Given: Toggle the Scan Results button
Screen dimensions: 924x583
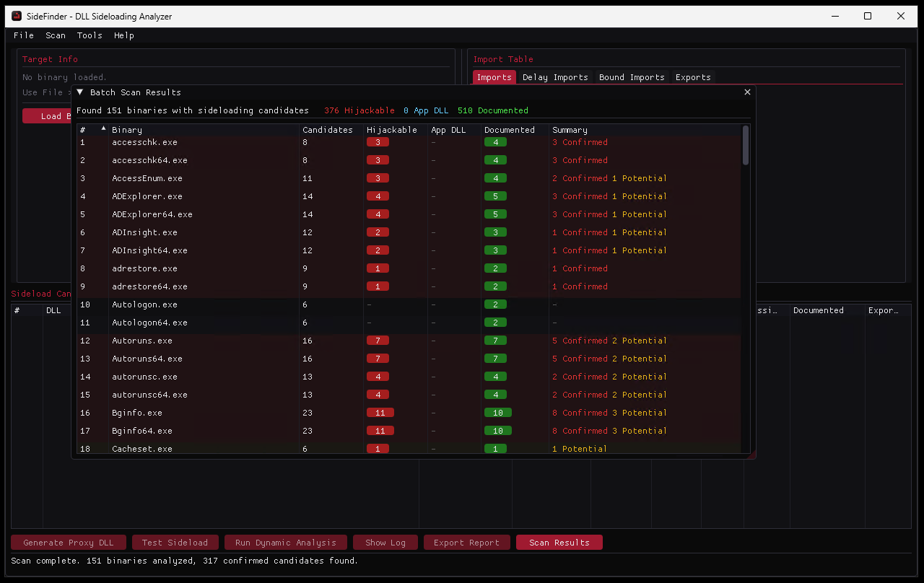Looking at the screenshot, I should (559, 543).
